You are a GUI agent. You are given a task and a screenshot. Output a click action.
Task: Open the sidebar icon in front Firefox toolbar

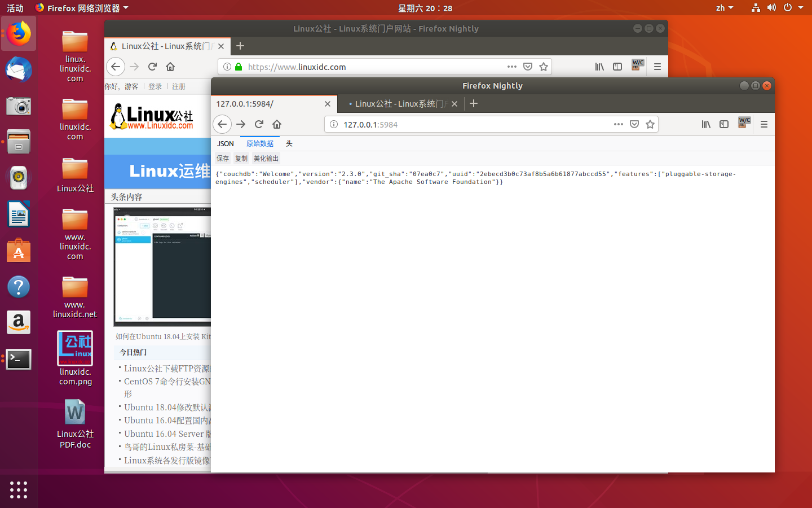pyautogui.click(x=724, y=124)
